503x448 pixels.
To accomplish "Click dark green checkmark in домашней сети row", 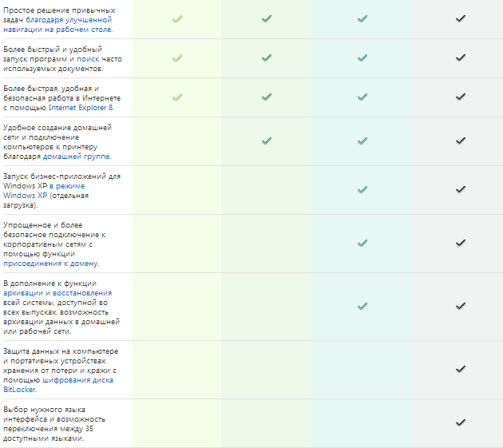I will 267,141.
